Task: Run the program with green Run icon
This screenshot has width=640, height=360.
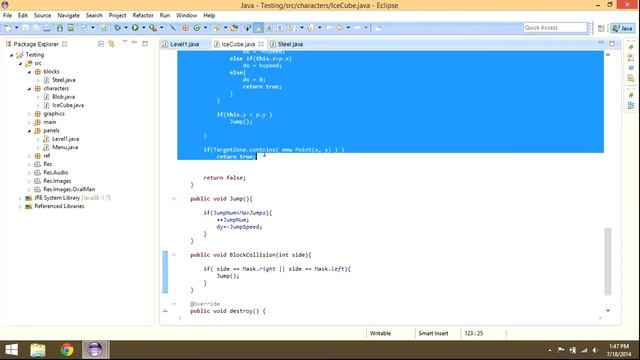Action: point(135,28)
